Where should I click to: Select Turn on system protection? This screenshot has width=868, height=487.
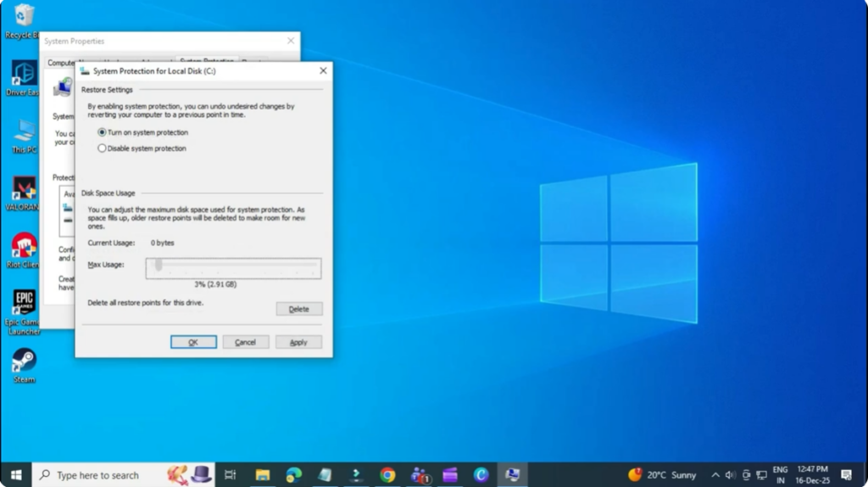[x=142, y=132]
